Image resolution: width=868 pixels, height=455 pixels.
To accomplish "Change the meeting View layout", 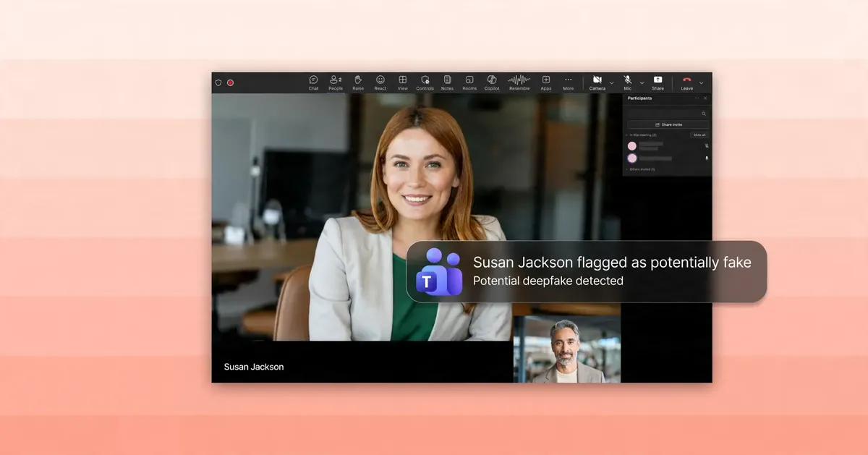I will 403,82.
